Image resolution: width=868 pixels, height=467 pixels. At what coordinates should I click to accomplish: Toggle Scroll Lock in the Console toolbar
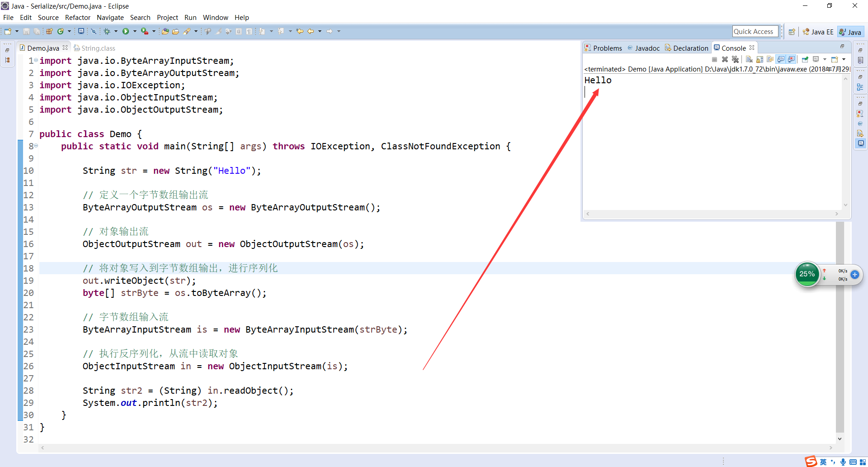tap(760, 59)
